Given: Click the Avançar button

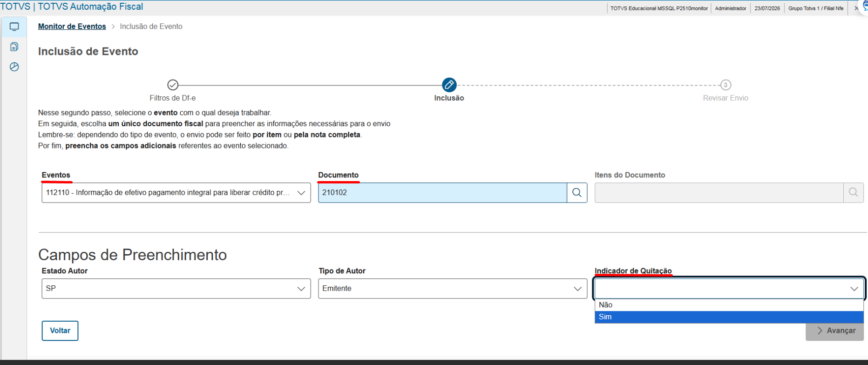Looking at the screenshot, I should pyautogui.click(x=834, y=331).
